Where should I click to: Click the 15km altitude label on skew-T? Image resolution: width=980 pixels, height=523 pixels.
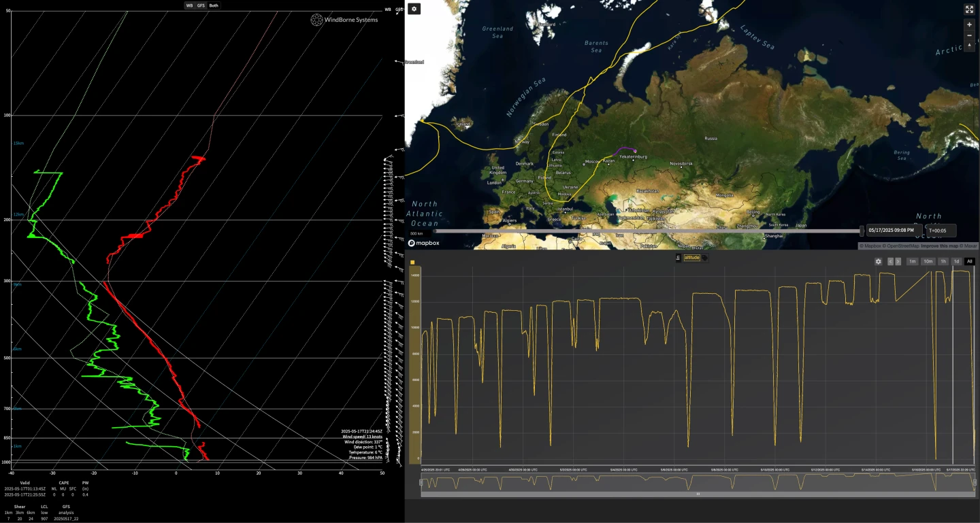click(18, 144)
